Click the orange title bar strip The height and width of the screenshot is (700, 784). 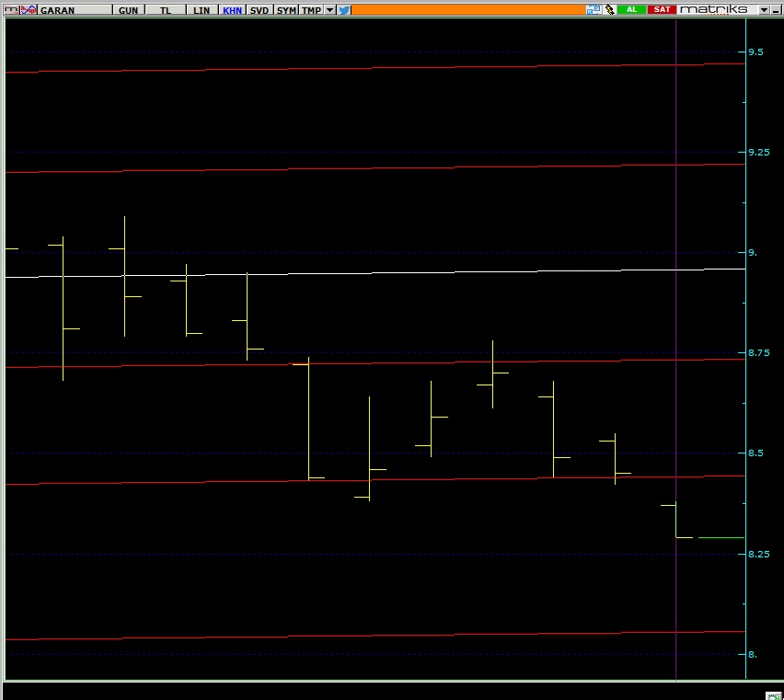(468, 9)
